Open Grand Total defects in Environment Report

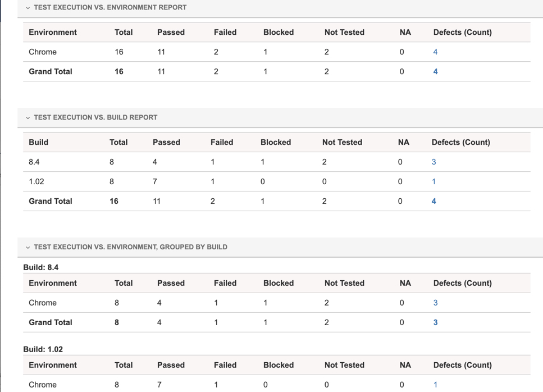click(x=435, y=72)
